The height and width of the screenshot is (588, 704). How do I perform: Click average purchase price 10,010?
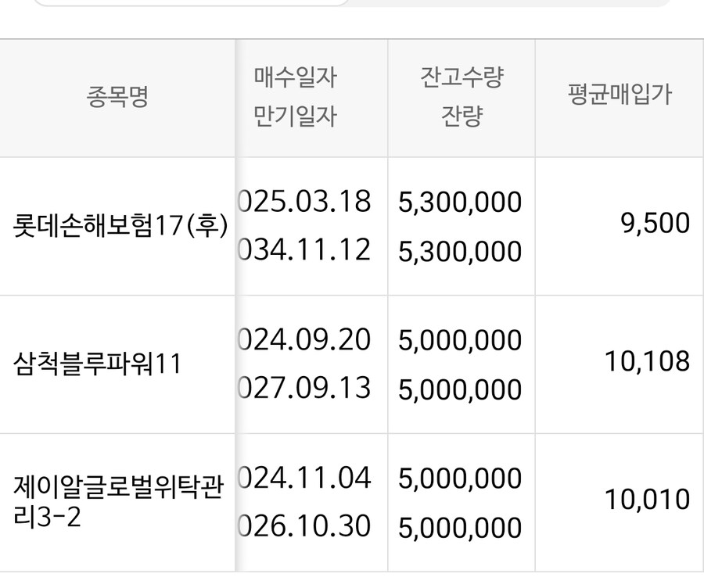tap(647, 499)
